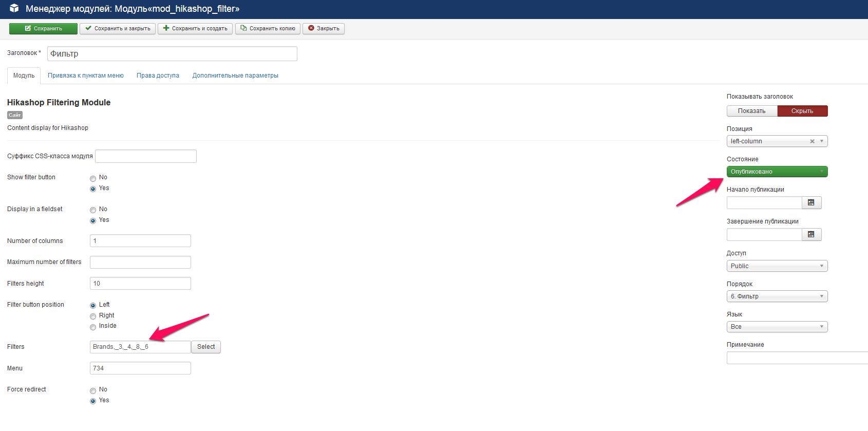Open calendar picker for Завершение публикации
The image size is (868, 431).
click(x=812, y=235)
